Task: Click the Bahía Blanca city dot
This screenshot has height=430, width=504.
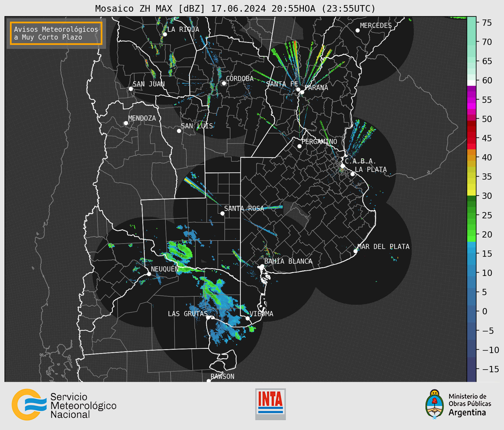Action: coord(262,266)
